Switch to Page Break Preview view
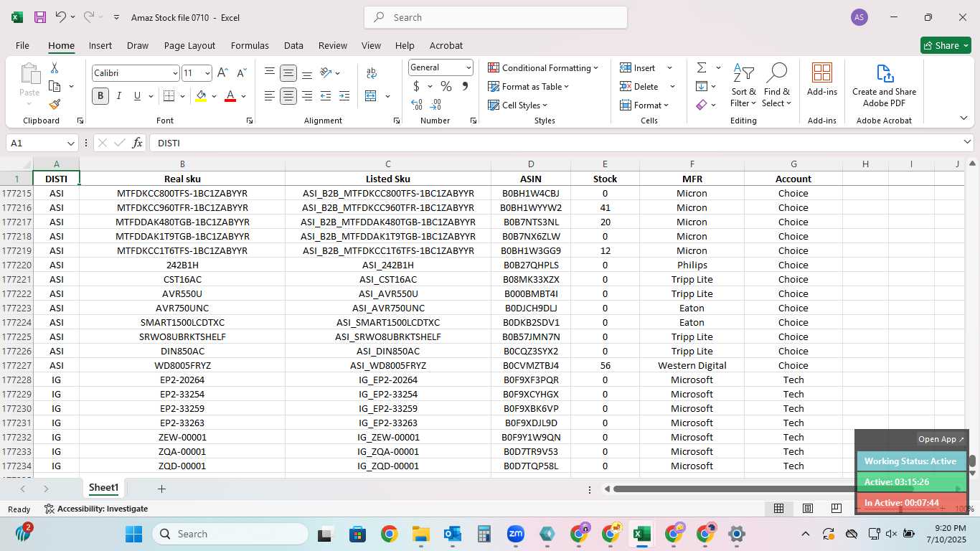Image resolution: width=980 pixels, height=551 pixels. [836, 509]
